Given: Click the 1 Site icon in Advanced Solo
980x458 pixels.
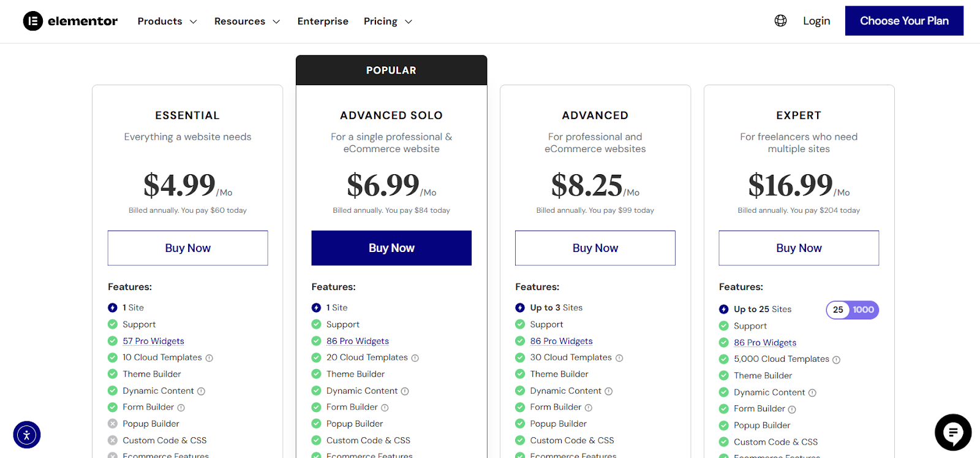Looking at the screenshot, I should point(316,308).
